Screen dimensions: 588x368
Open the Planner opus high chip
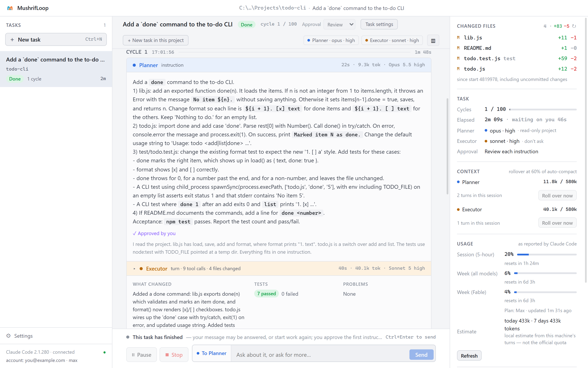pyautogui.click(x=331, y=40)
